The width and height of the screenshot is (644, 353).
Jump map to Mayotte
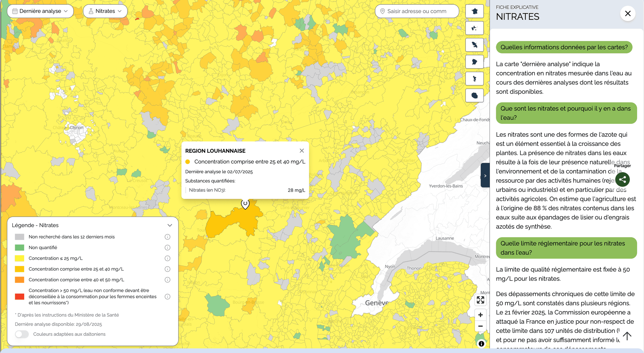474,79
